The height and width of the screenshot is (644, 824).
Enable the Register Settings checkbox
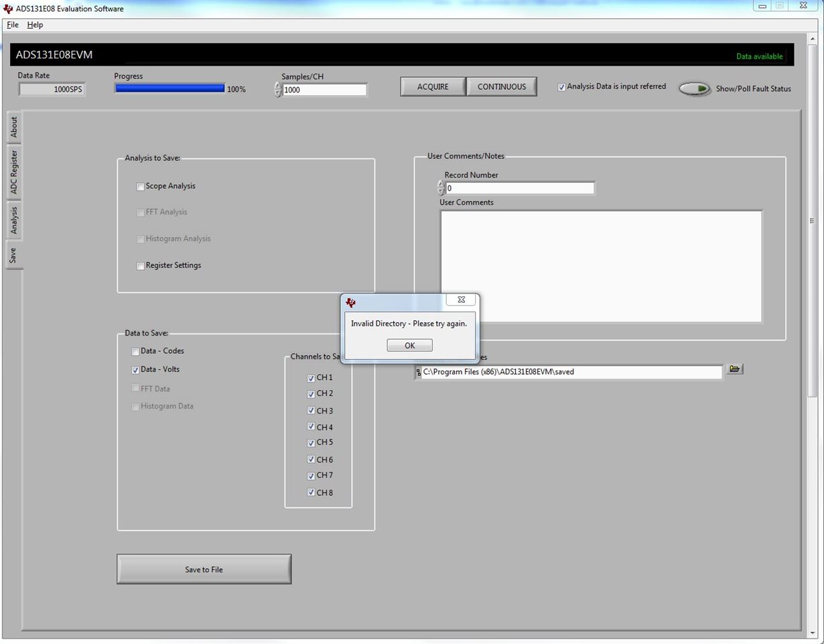click(140, 265)
